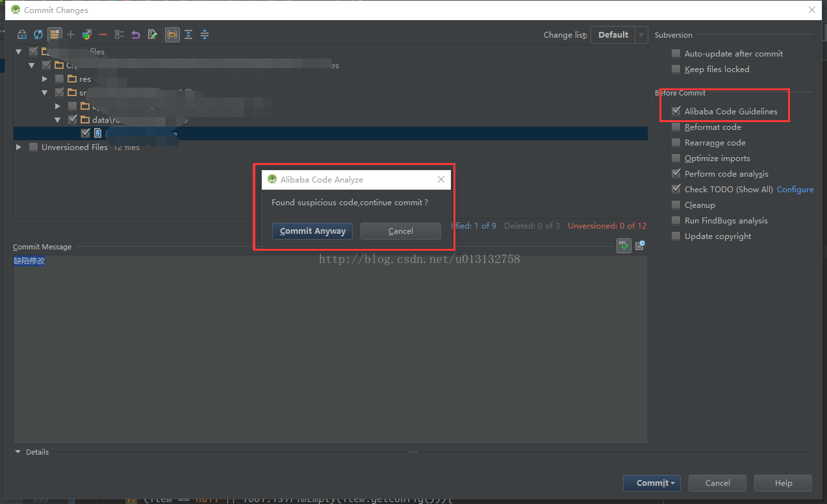Collapse the C:\ path node
The height and width of the screenshot is (504, 827).
point(32,65)
